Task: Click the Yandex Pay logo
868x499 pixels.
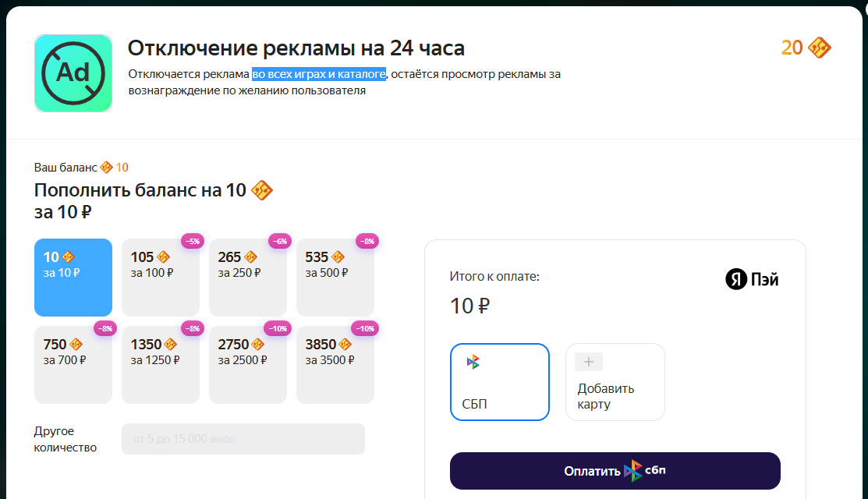Action: (x=752, y=279)
